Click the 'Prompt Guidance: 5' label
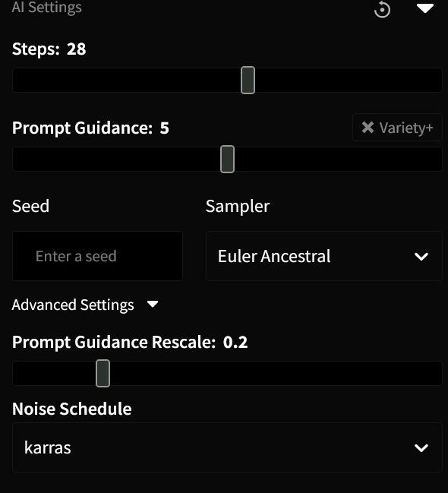This screenshot has width=448, height=493. (x=90, y=128)
